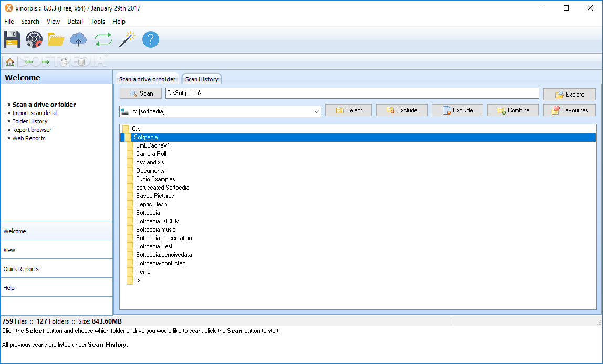Select the Softpedia DICOM folder
This screenshot has height=364, width=603.
(x=158, y=221)
